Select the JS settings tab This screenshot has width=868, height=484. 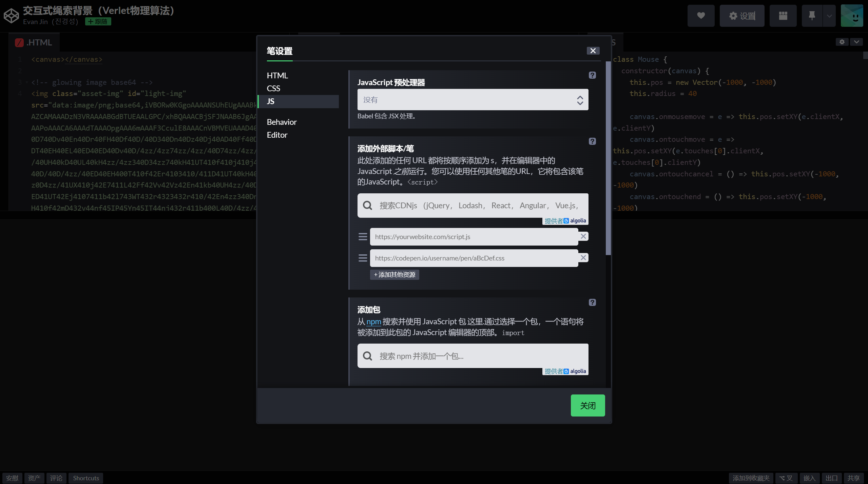tap(298, 101)
